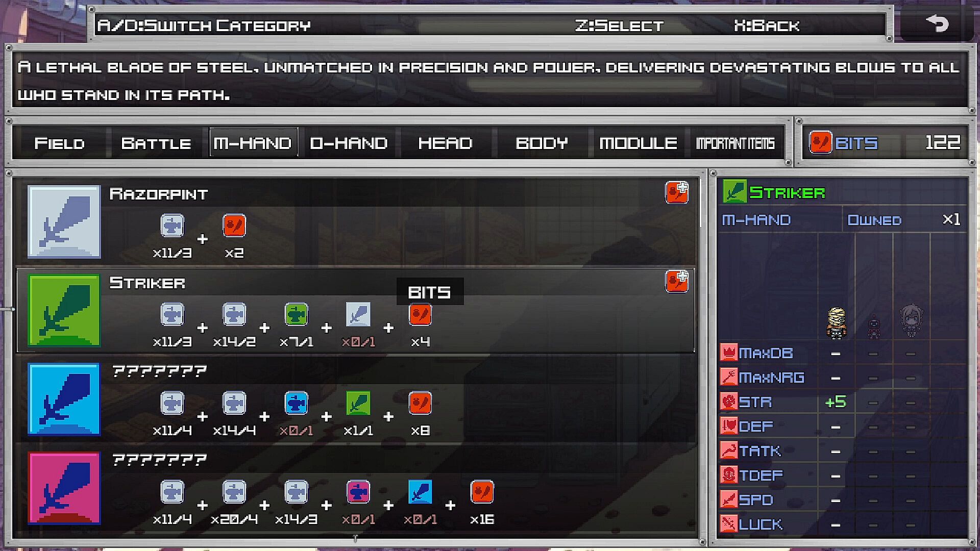
Task: Switch to the Field category tab
Action: pyautogui.click(x=59, y=143)
